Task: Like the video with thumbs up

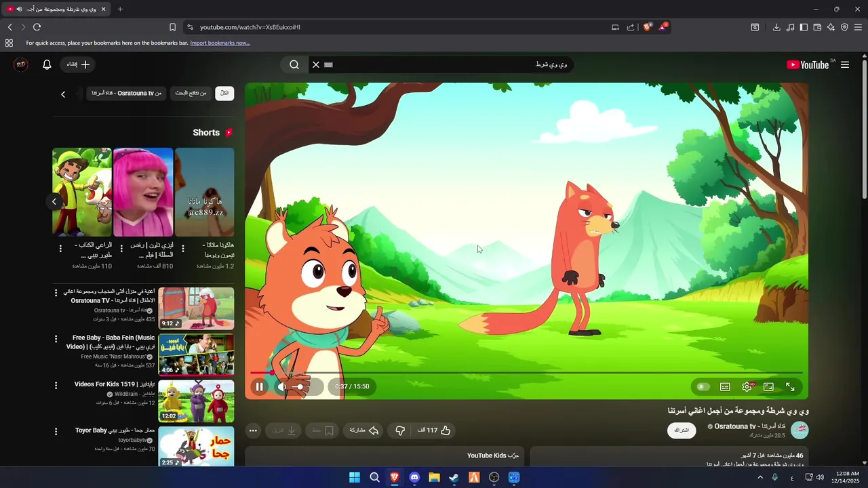Action: (x=435, y=430)
